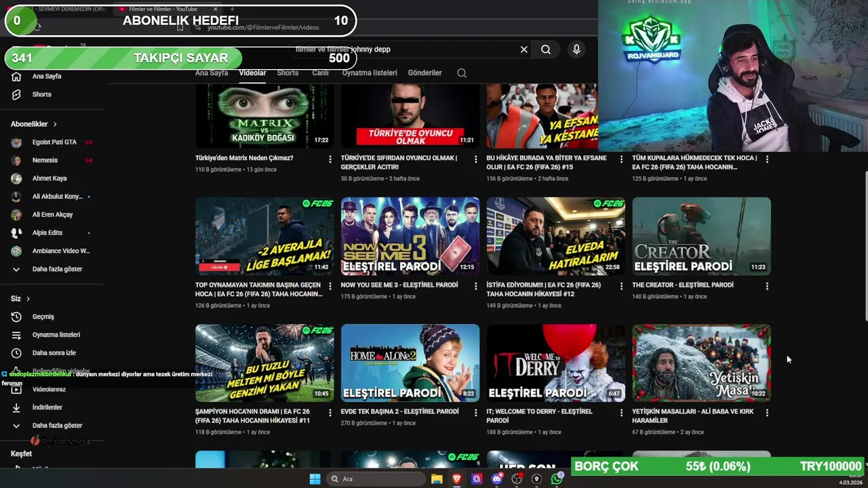Open the Canlı channel tab
Viewport: 868px width, 488px height.
tap(320, 73)
